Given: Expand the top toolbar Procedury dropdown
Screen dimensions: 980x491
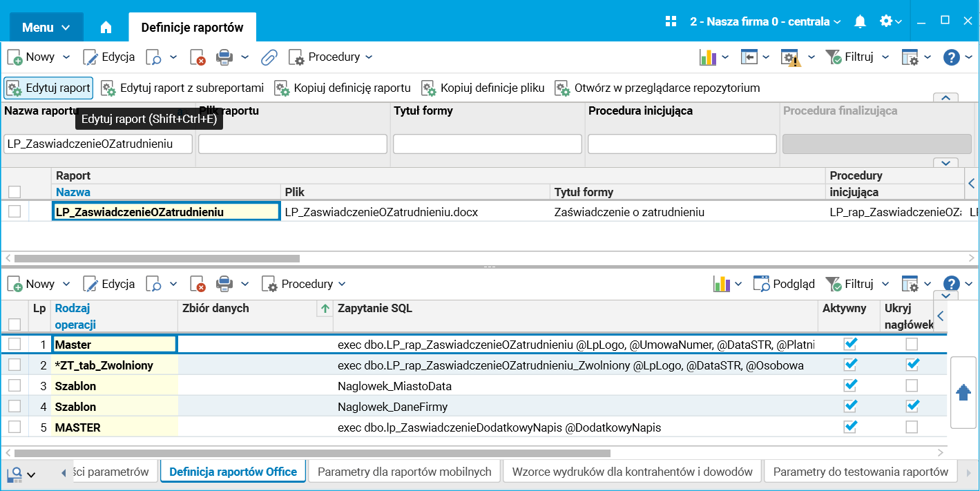Looking at the screenshot, I should tap(331, 57).
